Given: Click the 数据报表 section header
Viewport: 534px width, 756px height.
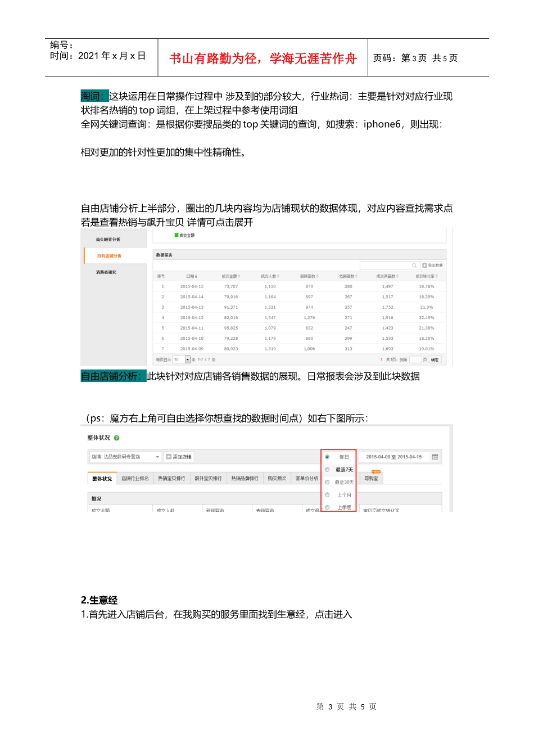Looking at the screenshot, I should tap(164, 255).
